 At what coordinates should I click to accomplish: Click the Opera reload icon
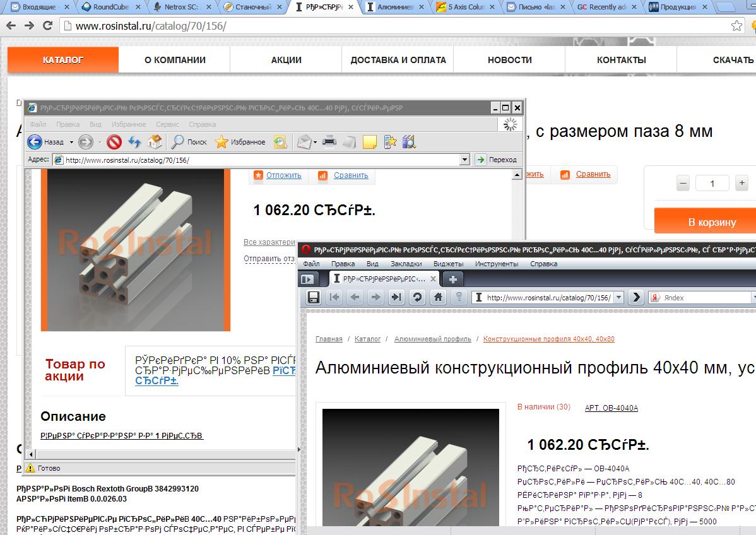click(x=417, y=297)
